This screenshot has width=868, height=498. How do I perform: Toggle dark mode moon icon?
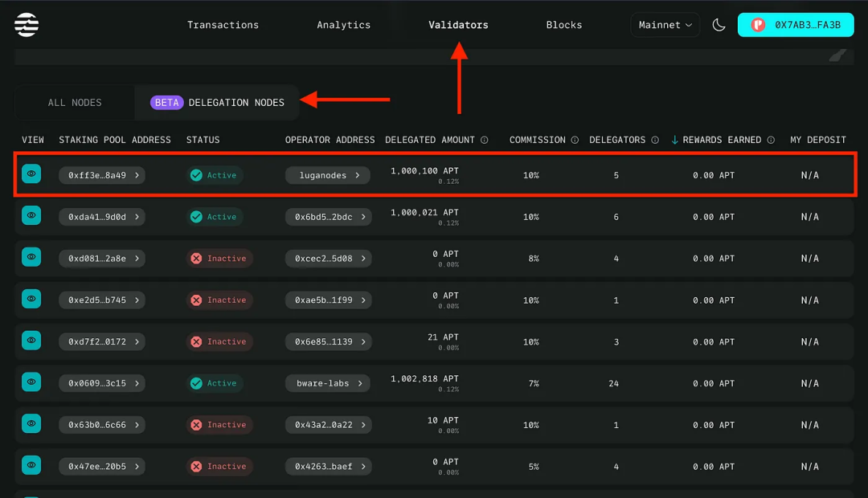(x=719, y=25)
